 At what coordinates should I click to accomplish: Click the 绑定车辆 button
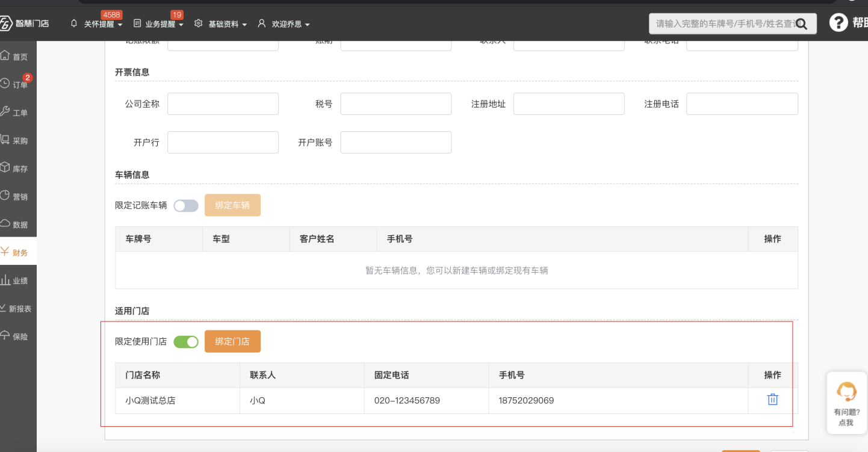point(232,205)
